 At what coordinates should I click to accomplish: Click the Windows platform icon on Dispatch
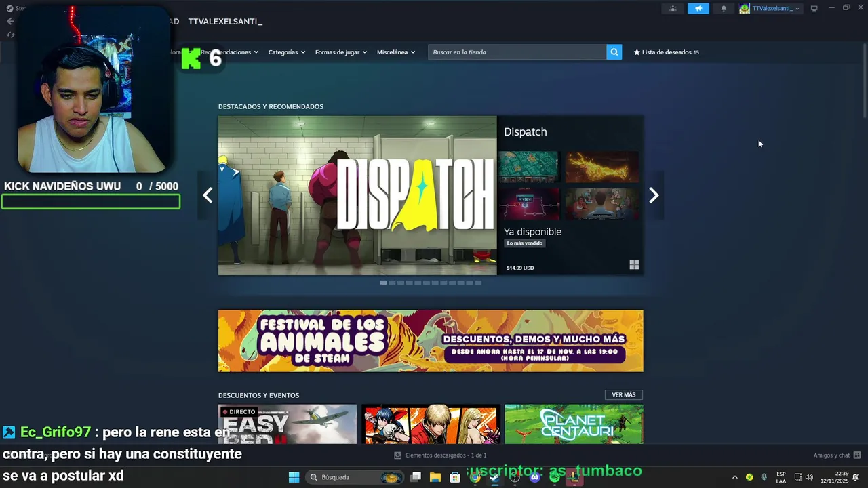(634, 265)
